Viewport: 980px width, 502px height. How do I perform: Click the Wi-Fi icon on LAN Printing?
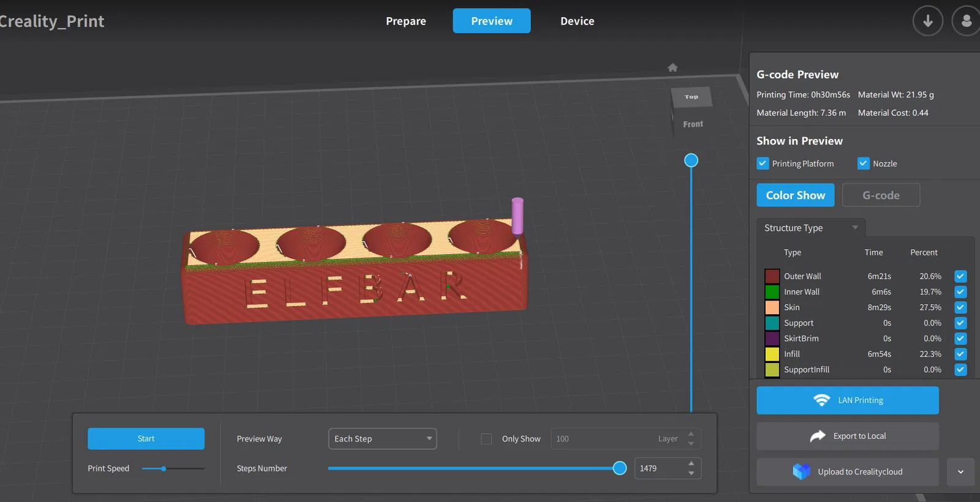click(821, 400)
